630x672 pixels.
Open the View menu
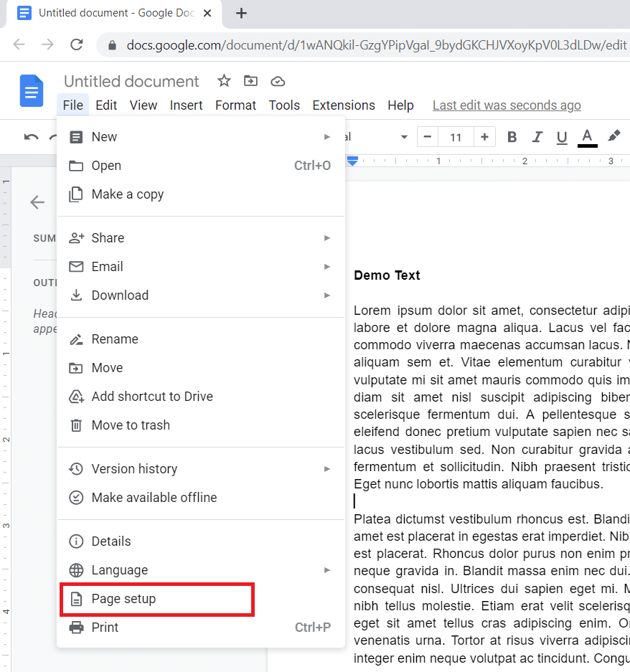click(144, 105)
